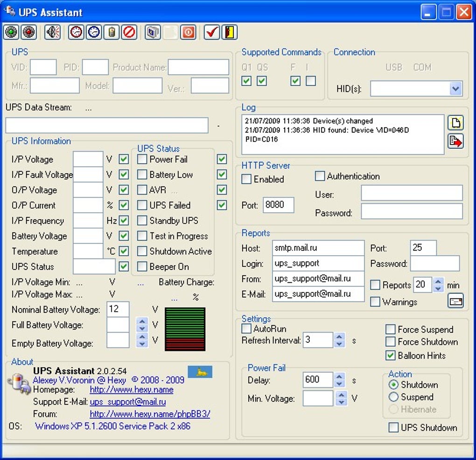The width and height of the screenshot is (476, 460).
Task: Click the exit door toolbar icon
Action: click(229, 32)
